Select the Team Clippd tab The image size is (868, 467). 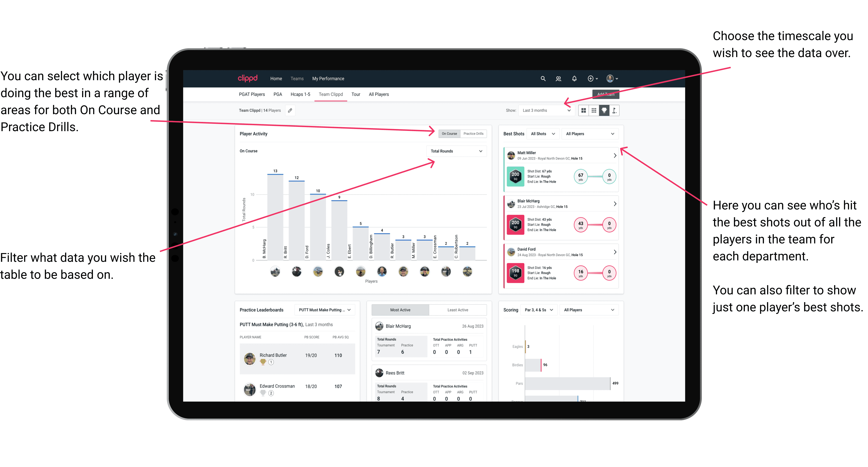[x=331, y=94]
